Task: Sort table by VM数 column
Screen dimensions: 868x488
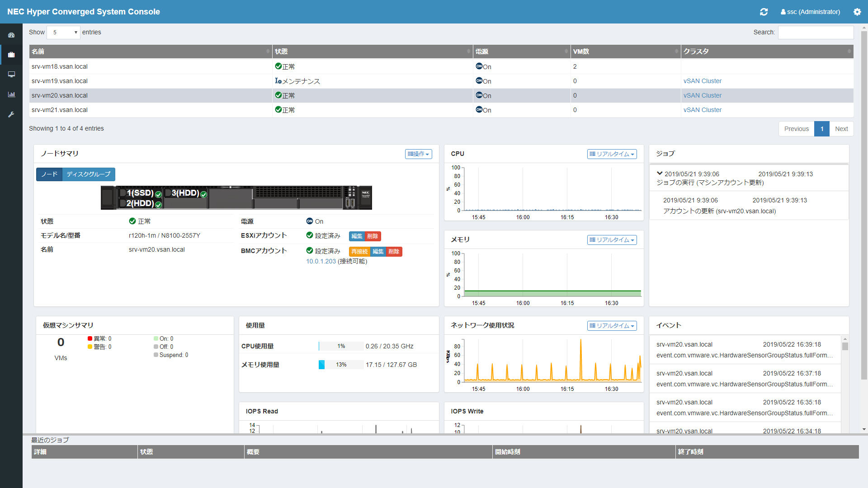Action: (626, 52)
